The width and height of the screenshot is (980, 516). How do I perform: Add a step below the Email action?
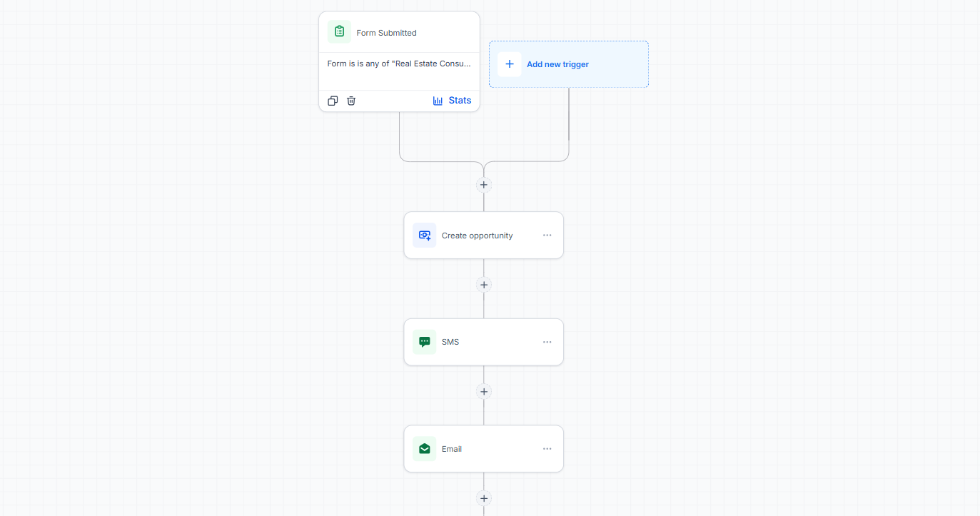click(484, 498)
